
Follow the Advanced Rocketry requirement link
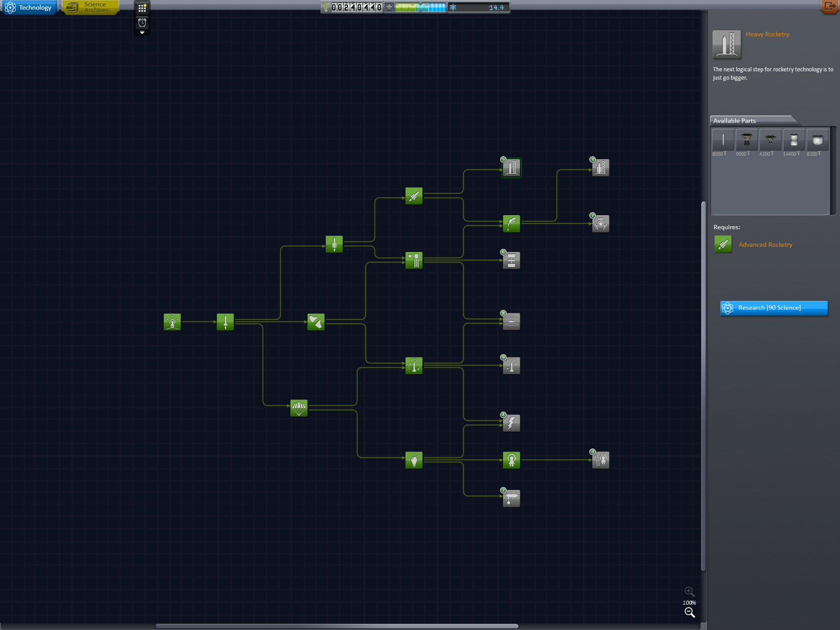(765, 245)
